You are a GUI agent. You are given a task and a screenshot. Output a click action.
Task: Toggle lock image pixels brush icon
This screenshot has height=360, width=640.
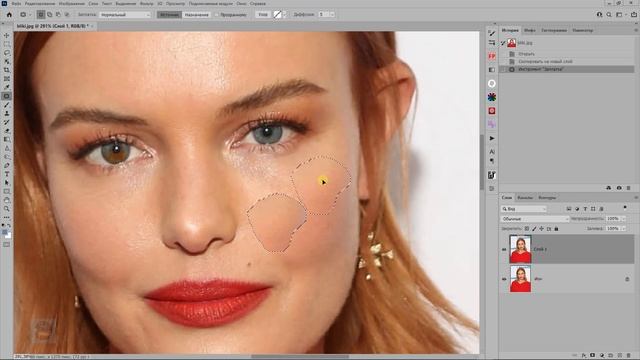click(534, 229)
